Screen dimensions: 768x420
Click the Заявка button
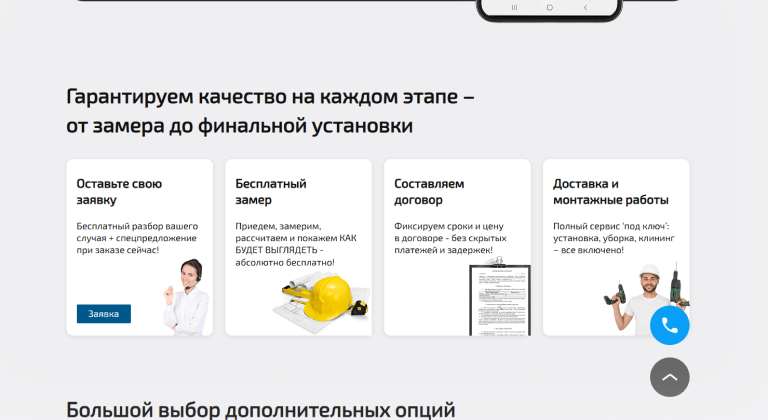click(x=104, y=314)
